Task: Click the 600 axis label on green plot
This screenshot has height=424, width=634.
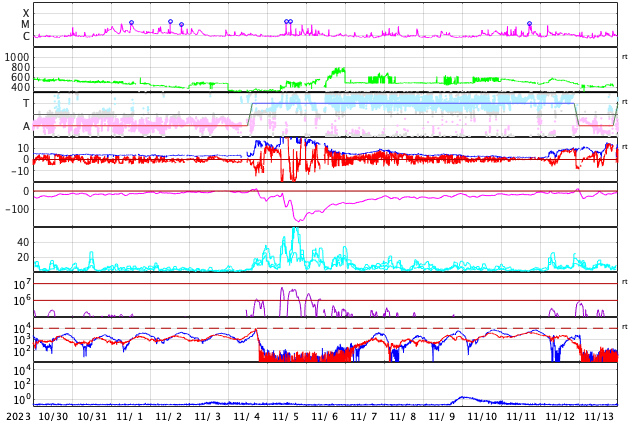Action: tap(20, 77)
